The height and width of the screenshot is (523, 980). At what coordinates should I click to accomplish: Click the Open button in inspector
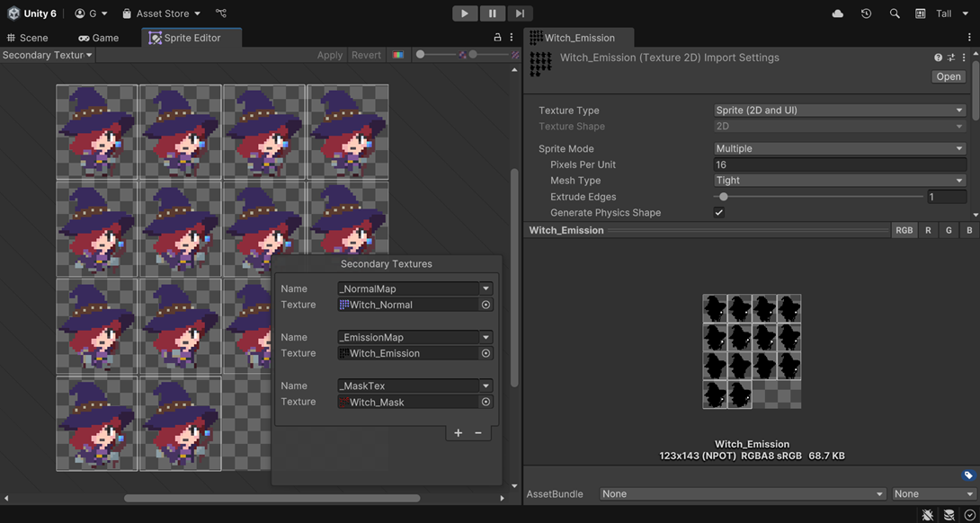(949, 76)
